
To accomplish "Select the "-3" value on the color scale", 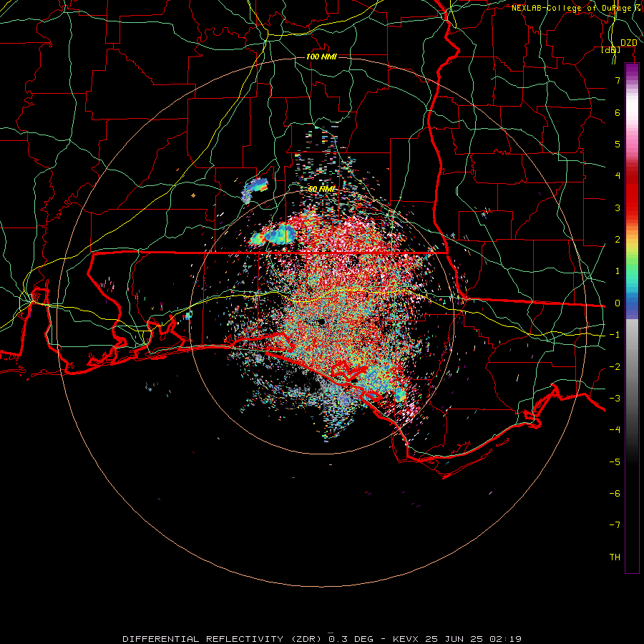I will pos(615,399).
